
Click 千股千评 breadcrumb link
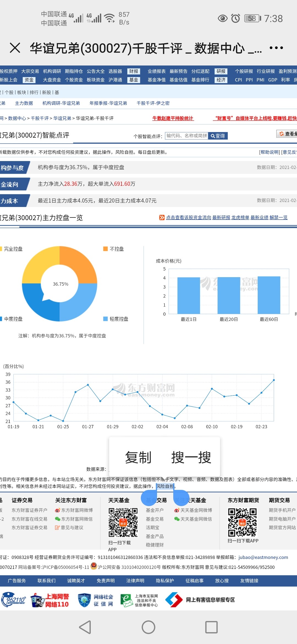40,118
